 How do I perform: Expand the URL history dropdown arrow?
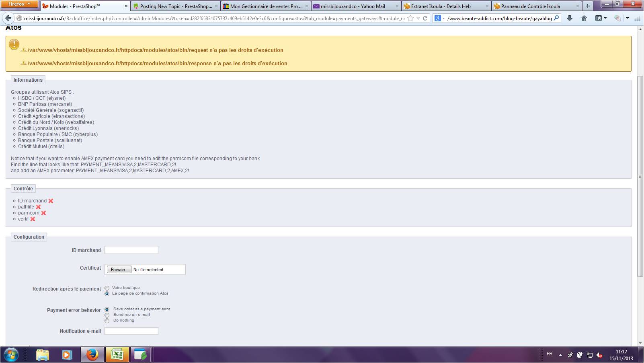pos(418,18)
